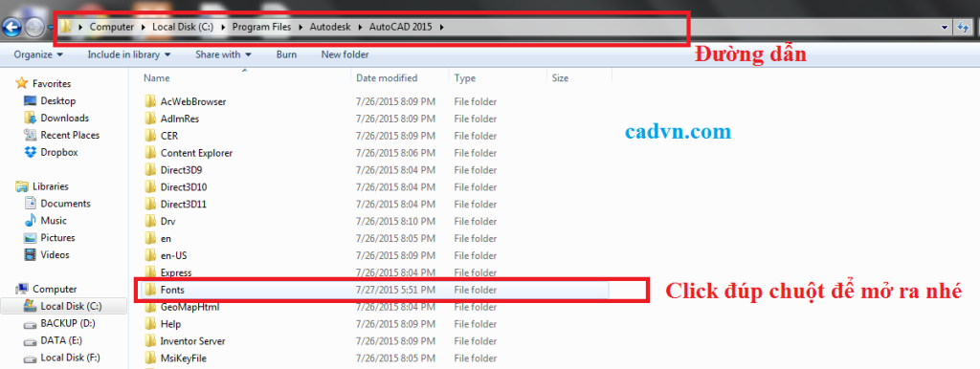
Task: Open the recent pages dropdown beside Forward
Action: point(50,28)
